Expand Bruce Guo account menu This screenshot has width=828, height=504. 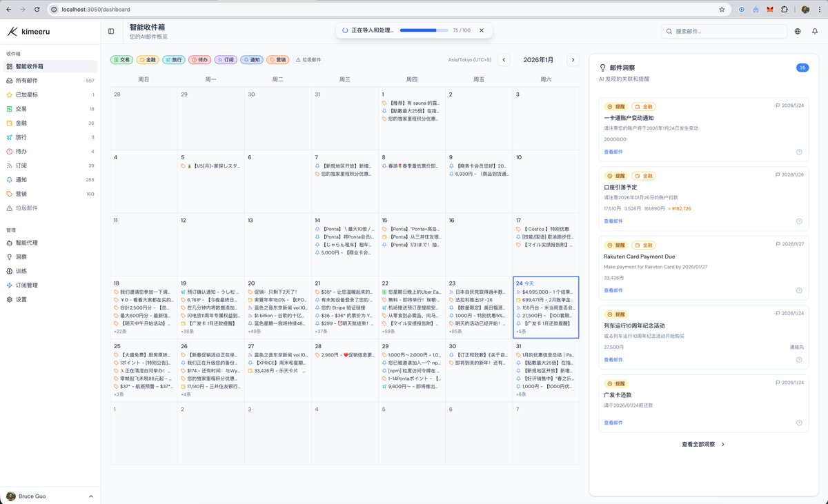click(50, 496)
